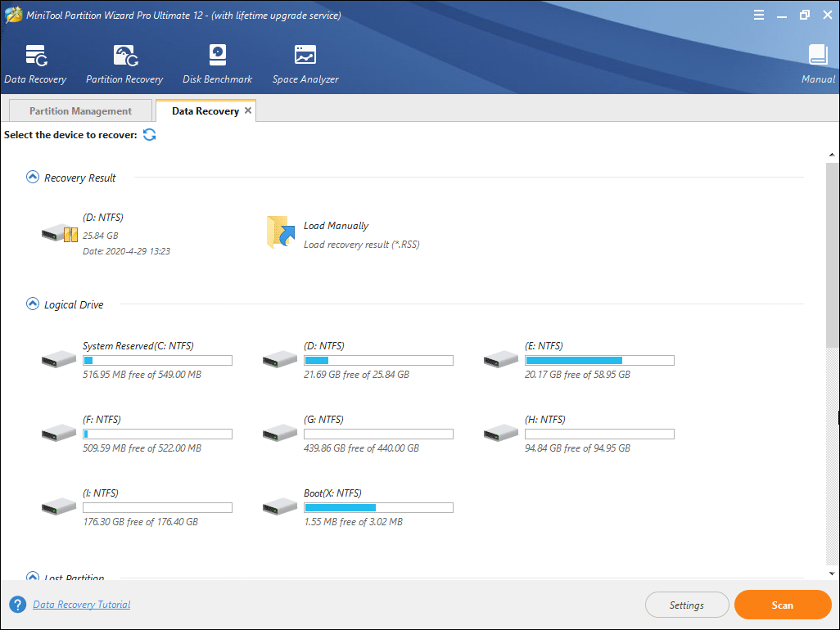
Task: Click 'Date: 2020-4-29 13:23' text
Action: click(x=126, y=251)
